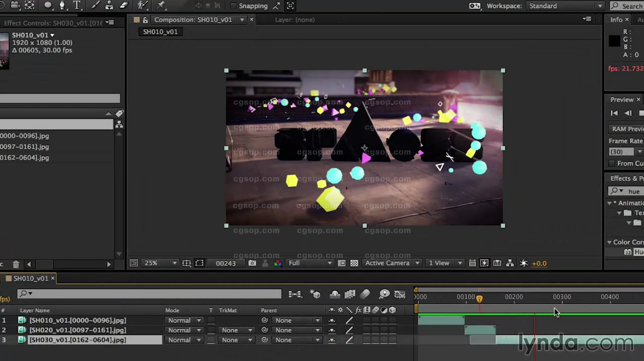The image size is (644, 361).
Task: Pick the Eraser tool
Action: click(124, 6)
